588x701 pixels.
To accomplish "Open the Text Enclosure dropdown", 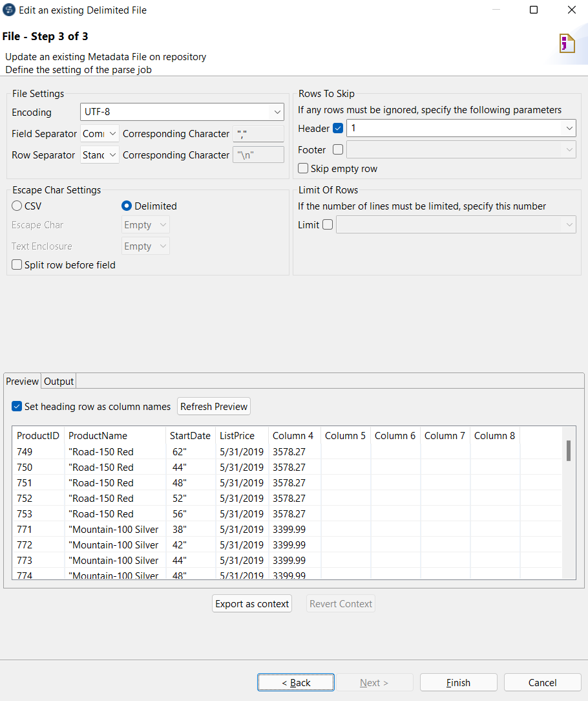I will 145,246.
